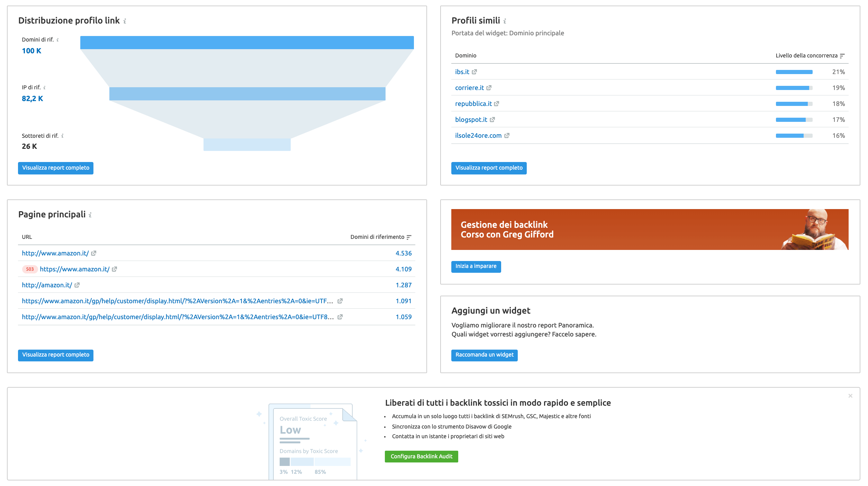View full report for Distribuzione profilo link
Image resolution: width=868 pixels, height=486 pixels.
56,168
